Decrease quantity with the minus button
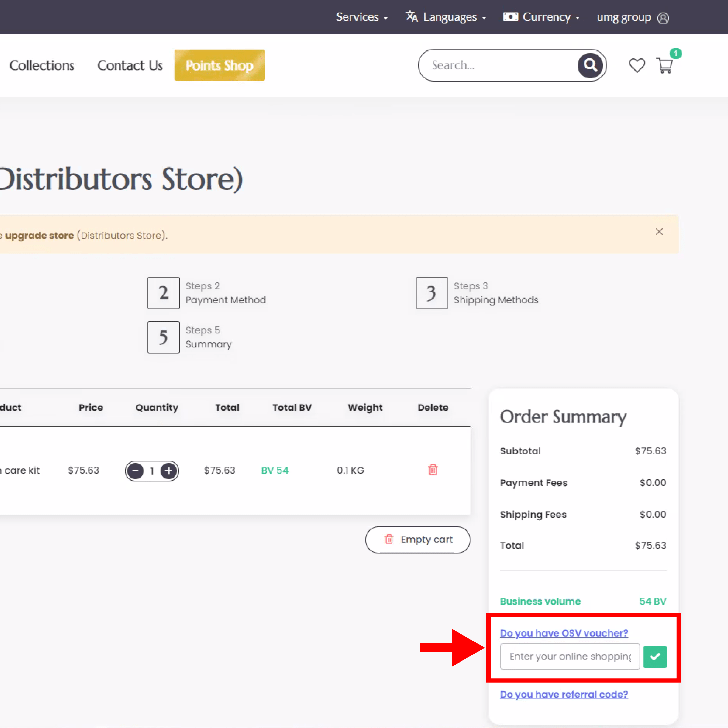This screenshot has height=728, width=728. (x=135, y=471)
